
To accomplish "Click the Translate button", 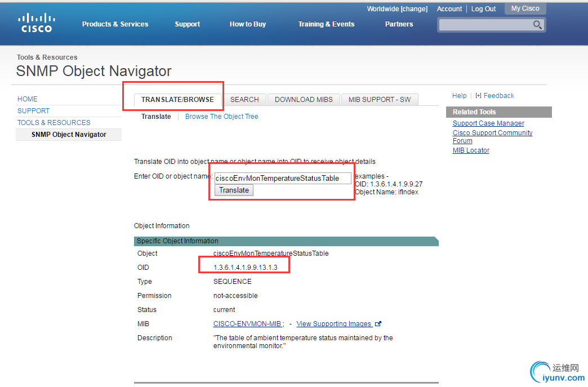I will pos(234,190).
